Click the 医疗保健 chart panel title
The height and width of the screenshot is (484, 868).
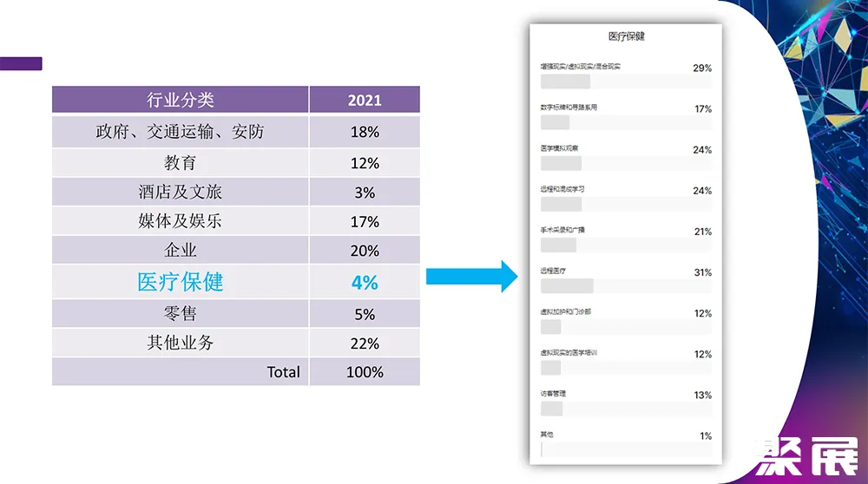coord(626,36)
